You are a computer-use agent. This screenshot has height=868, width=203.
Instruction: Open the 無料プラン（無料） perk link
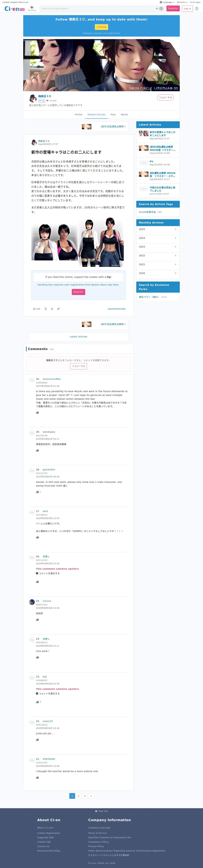pos(149,297)
